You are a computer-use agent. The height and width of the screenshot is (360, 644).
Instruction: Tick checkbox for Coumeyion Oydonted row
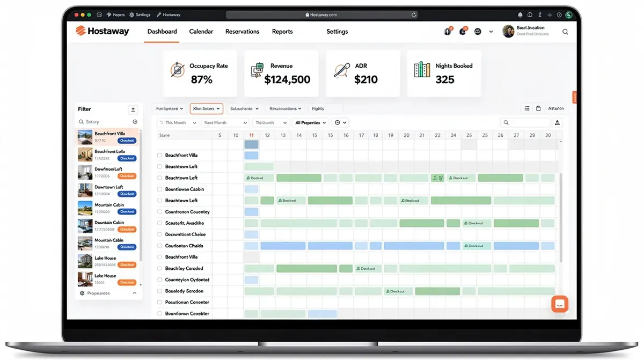click(159, 279)
